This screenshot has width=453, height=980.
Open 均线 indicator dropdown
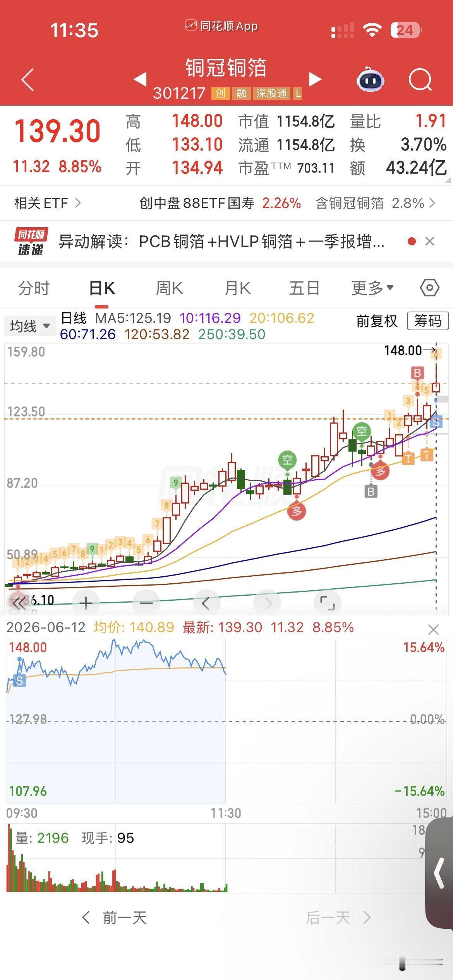(x=30, y=326)
